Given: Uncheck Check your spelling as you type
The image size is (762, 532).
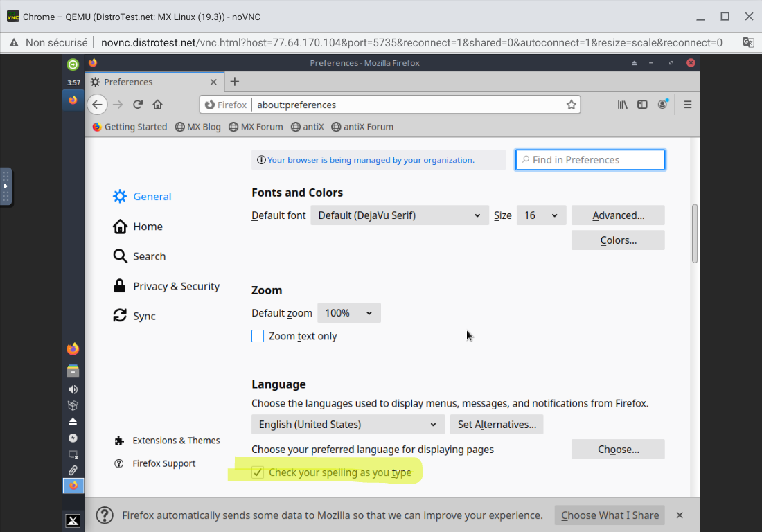Looking at the screenshot, I should [258, 472].
